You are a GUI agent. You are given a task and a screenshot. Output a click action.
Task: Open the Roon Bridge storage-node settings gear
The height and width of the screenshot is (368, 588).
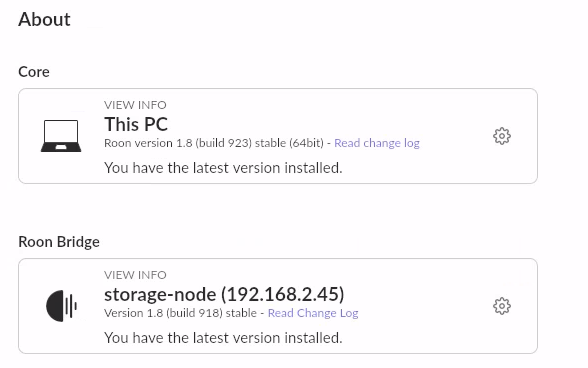pyautogui.click(x=502, y=306)
